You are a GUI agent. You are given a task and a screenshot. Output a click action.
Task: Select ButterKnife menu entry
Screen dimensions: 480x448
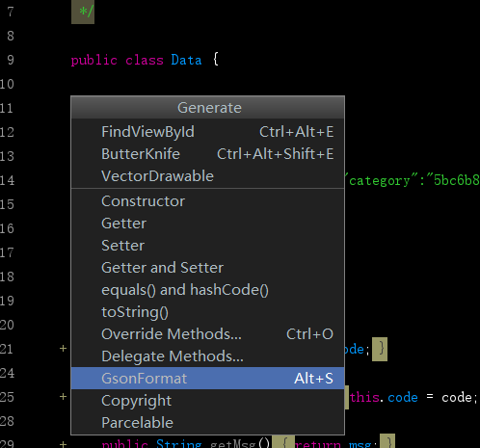point(207,154)
